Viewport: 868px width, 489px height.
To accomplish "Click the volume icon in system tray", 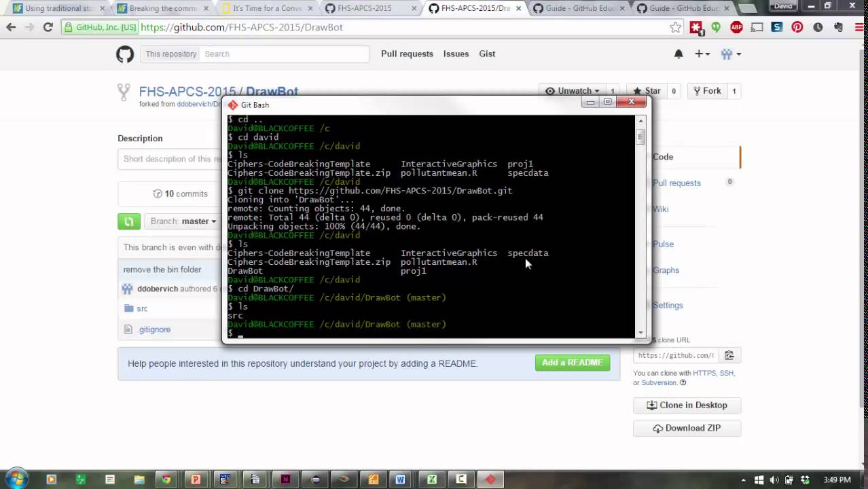I will (x=774, y=479).
